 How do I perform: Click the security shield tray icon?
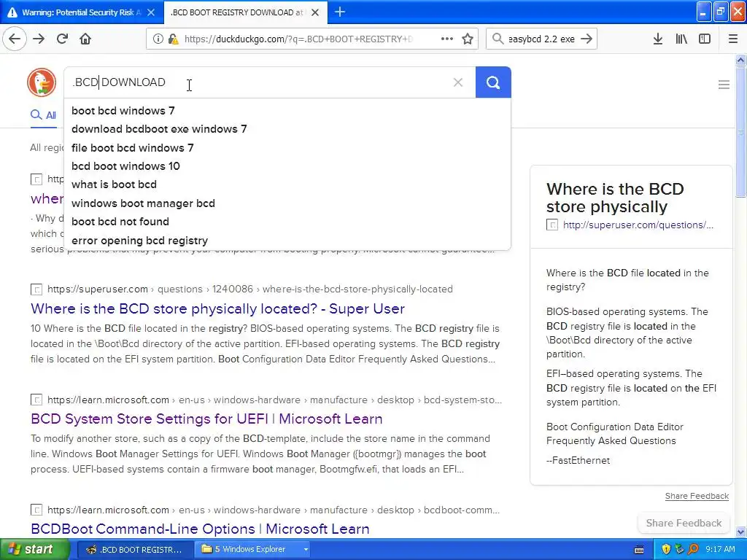666,549
